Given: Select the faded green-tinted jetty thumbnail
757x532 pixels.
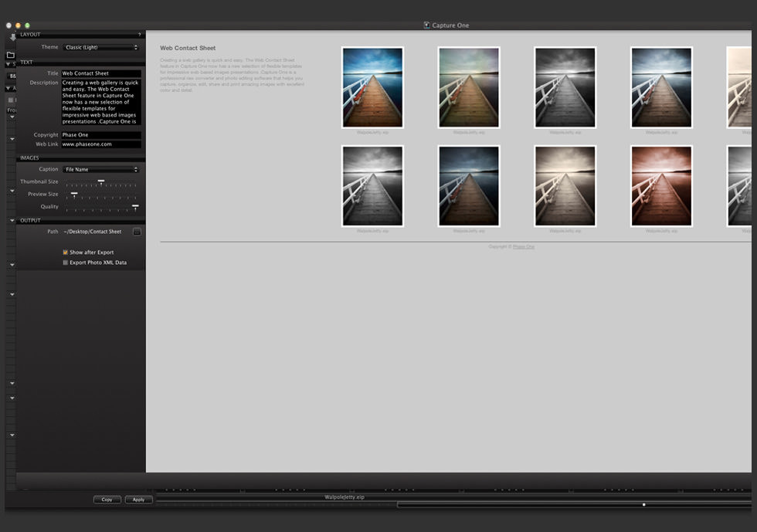Looking at the screenshot, I should pos(469,87).
